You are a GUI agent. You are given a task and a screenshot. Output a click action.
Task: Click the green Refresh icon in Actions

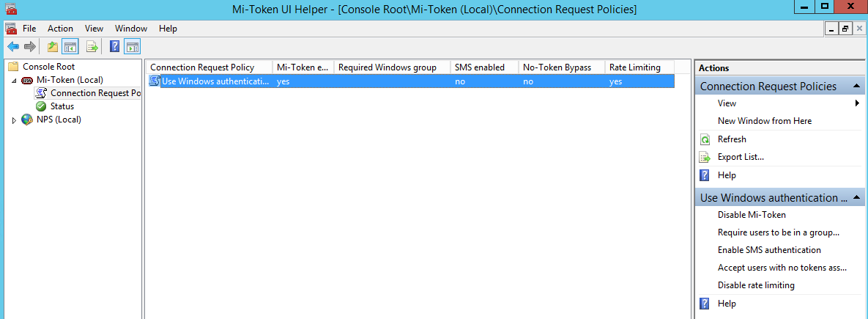(705, 139)
